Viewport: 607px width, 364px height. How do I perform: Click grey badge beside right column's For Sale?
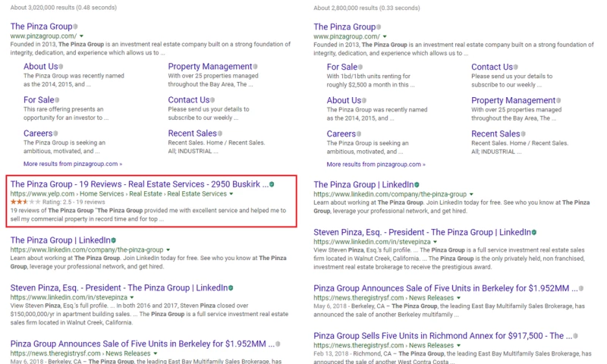(x=360, y=67)
